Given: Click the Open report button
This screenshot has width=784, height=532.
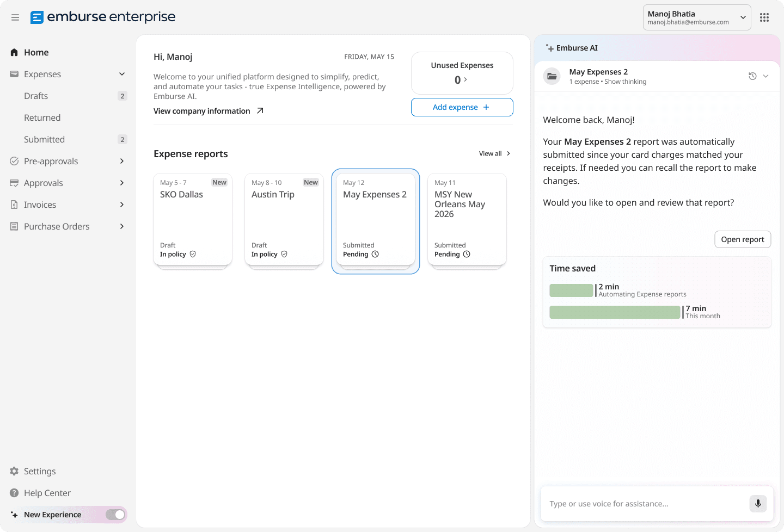Looking at the screenshot, I should click(x=743, y=239).
